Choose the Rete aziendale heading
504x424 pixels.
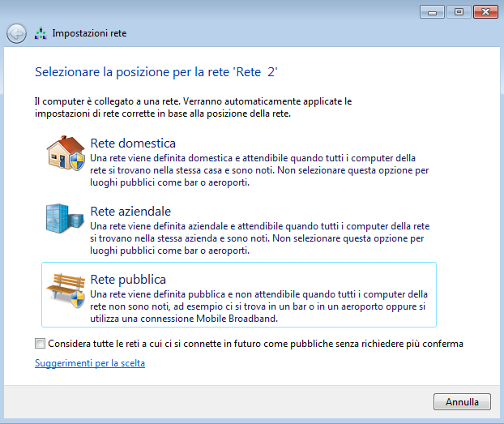point(130,212)
